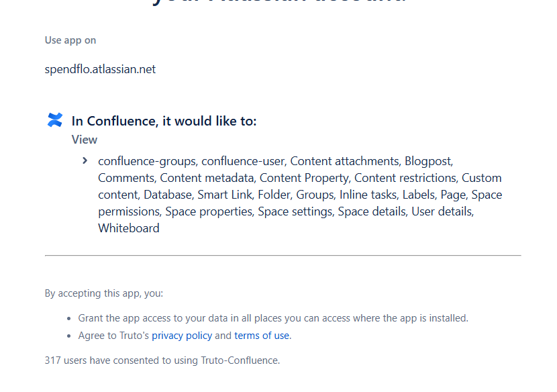This screenshot has width=557, height=392.
Task: Click the spendflo.atlassian.net site text
Action: pos(100,69)
